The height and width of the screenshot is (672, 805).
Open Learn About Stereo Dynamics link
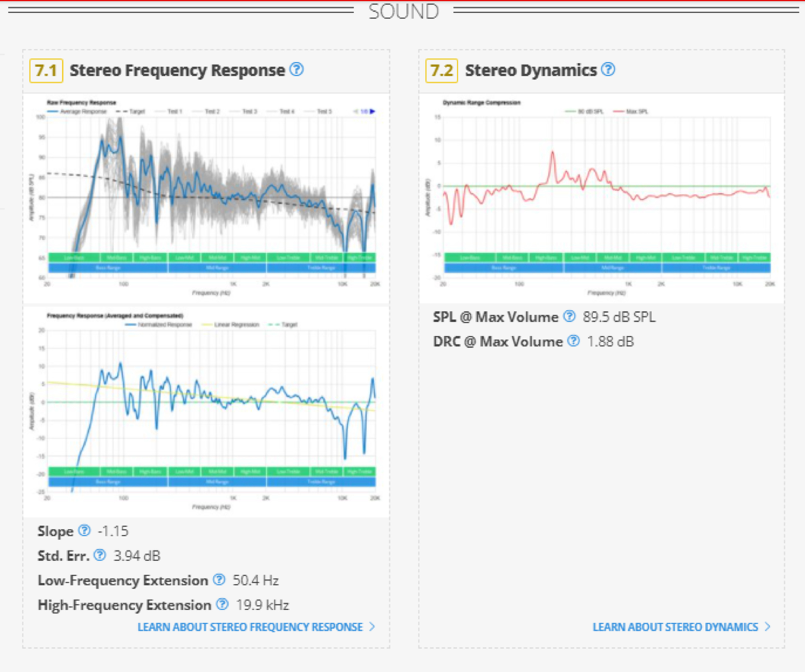coord(675,627)
